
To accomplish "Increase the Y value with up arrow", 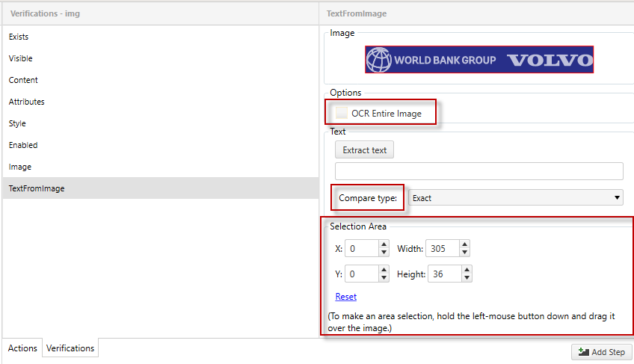I will [x=384, y=270].
